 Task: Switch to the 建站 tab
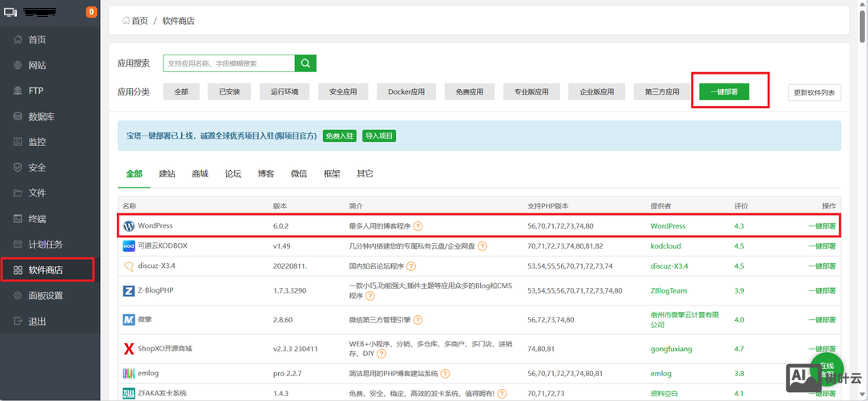168,174
